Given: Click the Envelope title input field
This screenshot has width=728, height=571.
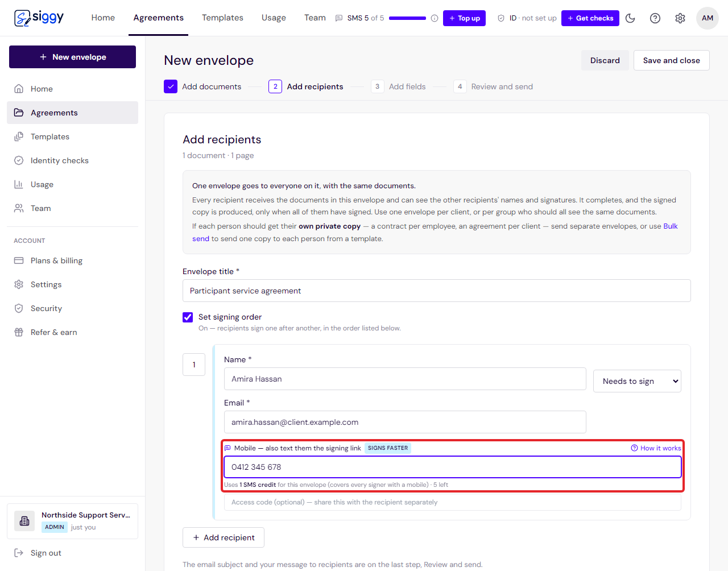Looking at the screenshot, I should (436, 291).
